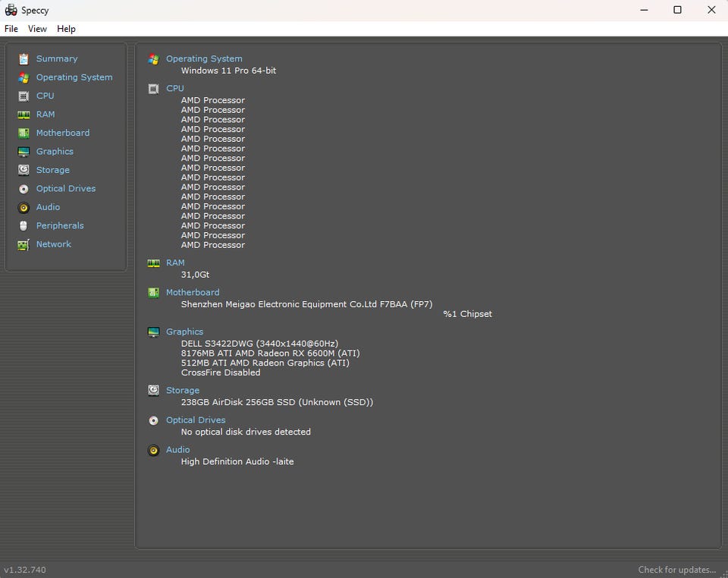Open Optical Drives from sidebar
The width and height of the screenshot is (728, 578).
click(66, 189)
